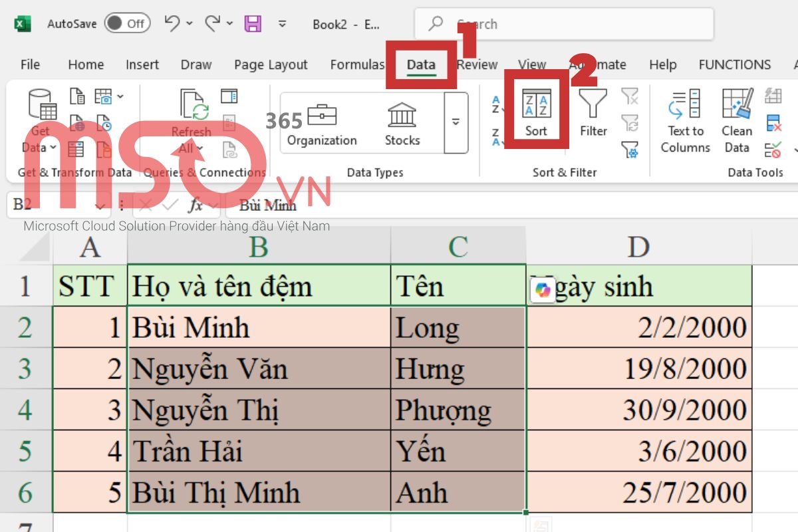This screenshot has height=532, width=798.
Task: Choose the Stocks data type
Action: pos(402,124)
